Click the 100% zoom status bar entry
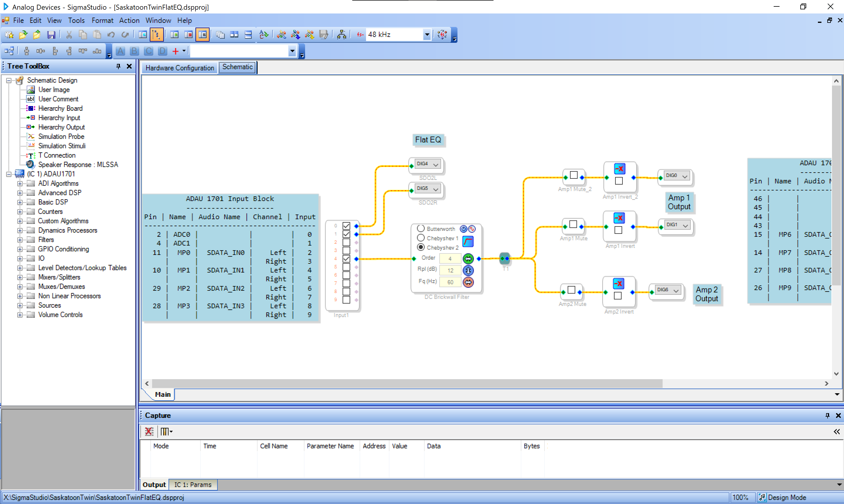 (x=741, y=498)
